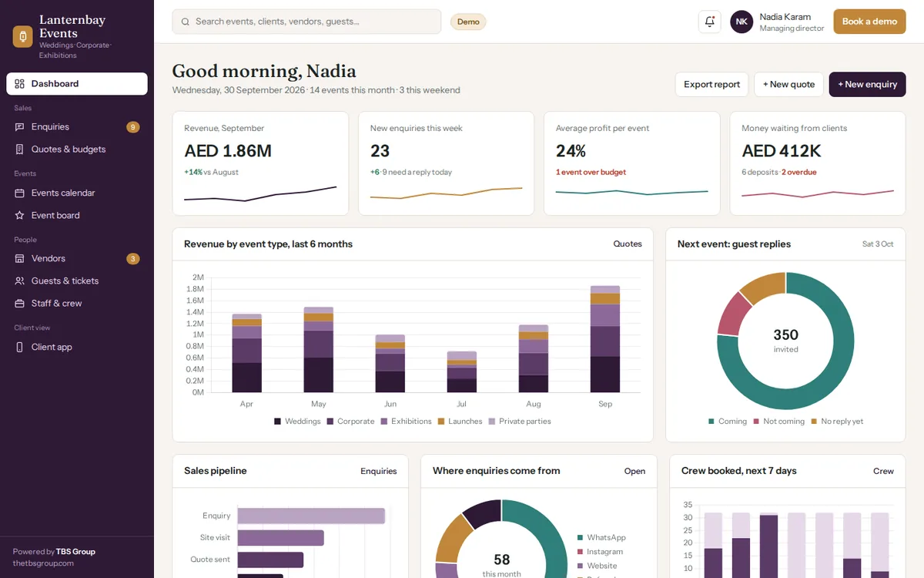Click the WhatsApp legend swatch
The height and width of the screenshot is (578, 924).
point(580,538)
